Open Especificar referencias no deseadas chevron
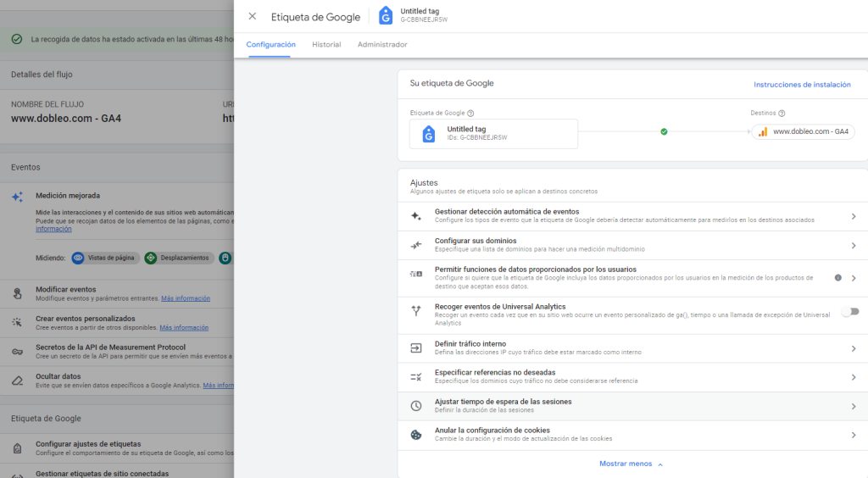 coord(853,377)
